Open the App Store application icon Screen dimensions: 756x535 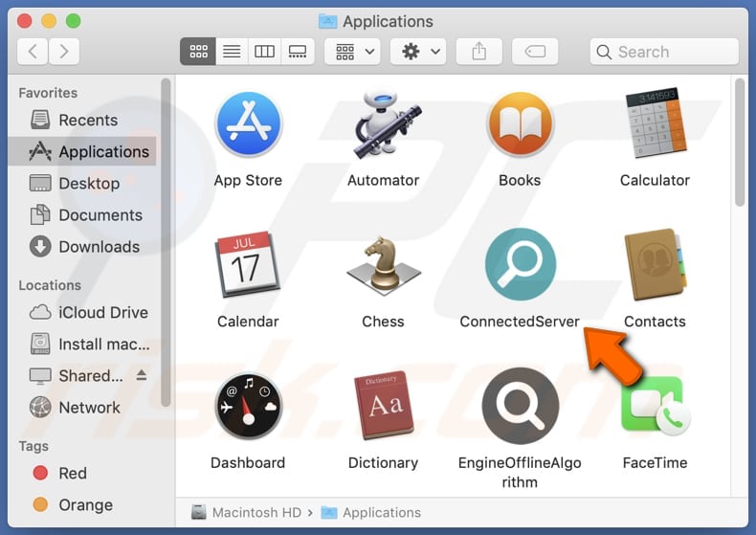[x=248, y=124]
